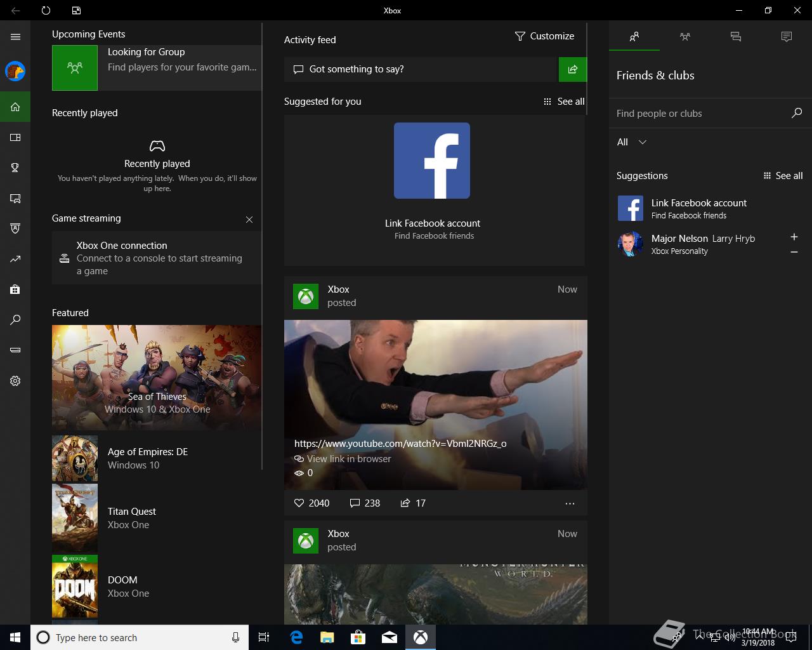Image resolution: width=812 pixels, height=650 pixels.
Task: Click See all in Suggestions panel
Action: [783, 176]
